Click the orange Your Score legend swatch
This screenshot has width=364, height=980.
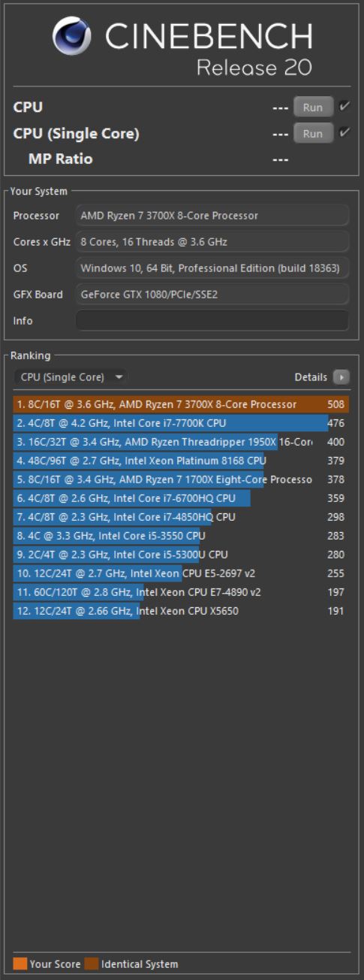point(20,963)
